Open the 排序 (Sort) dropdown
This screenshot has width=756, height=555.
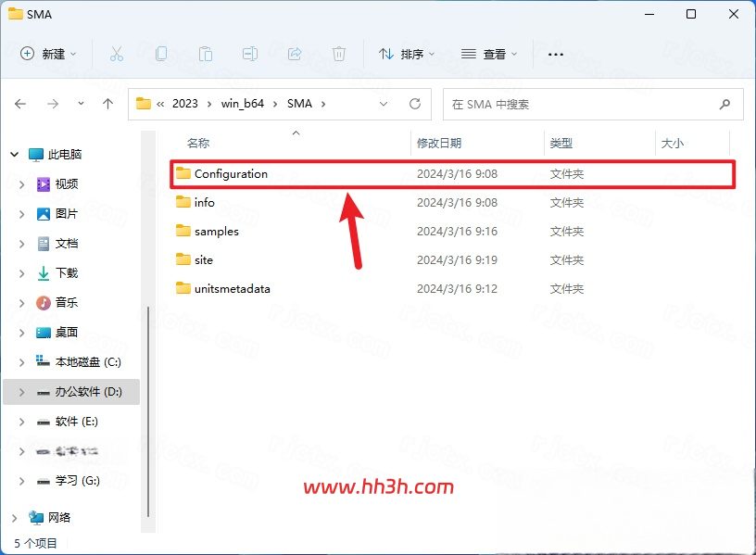(x=407, y=54)
